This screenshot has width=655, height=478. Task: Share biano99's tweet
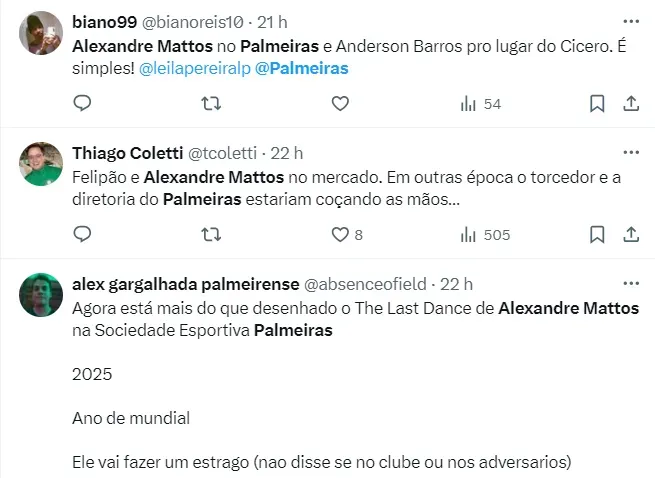click(631, 104)
